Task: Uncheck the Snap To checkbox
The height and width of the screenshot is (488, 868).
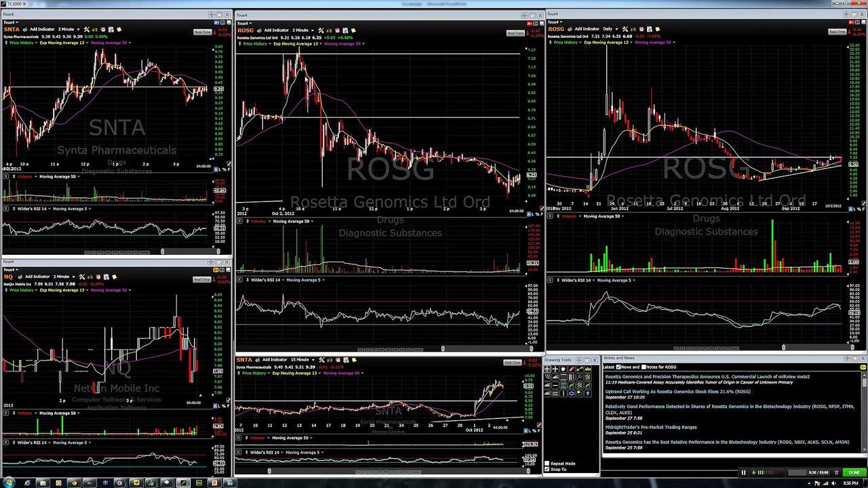Action: coord(547,469)
